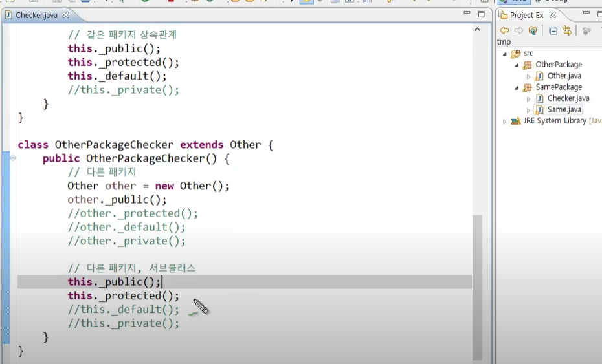
Task: Click the line 'other._public();'
Action: coord(117,200)
